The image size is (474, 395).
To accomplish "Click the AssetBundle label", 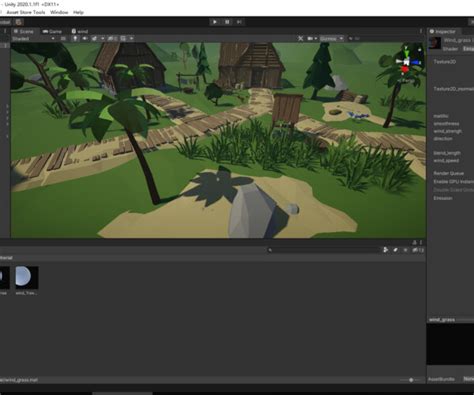I will (441, 379).
